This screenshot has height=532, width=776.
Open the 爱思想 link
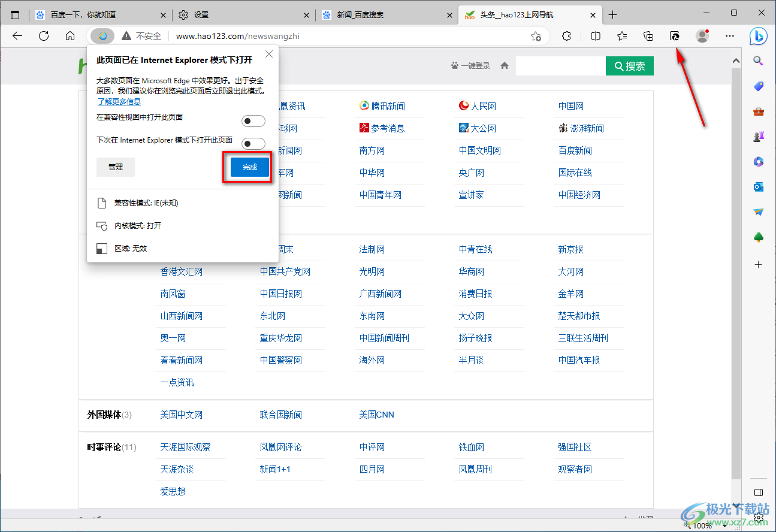(173, 491)
